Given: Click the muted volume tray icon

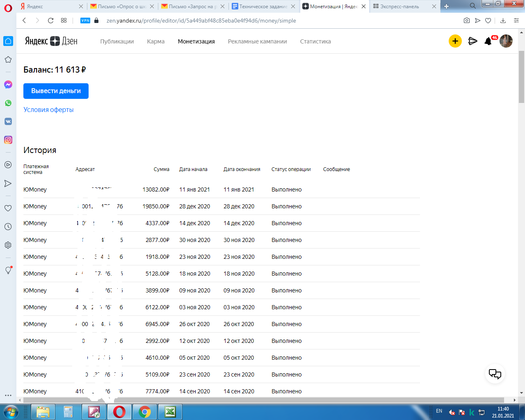Looking at the screenshot, I should click(x=452, y=412).
